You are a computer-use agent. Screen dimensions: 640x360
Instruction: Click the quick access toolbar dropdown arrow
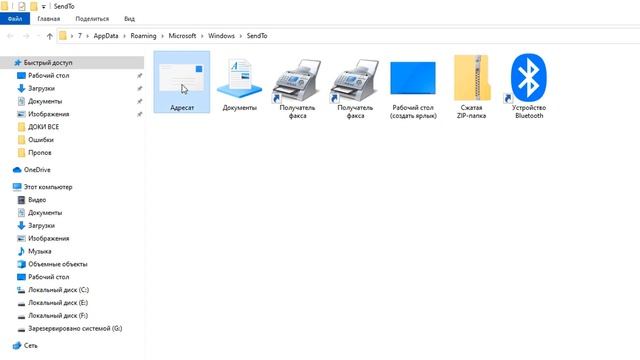(x=43, y=7)
